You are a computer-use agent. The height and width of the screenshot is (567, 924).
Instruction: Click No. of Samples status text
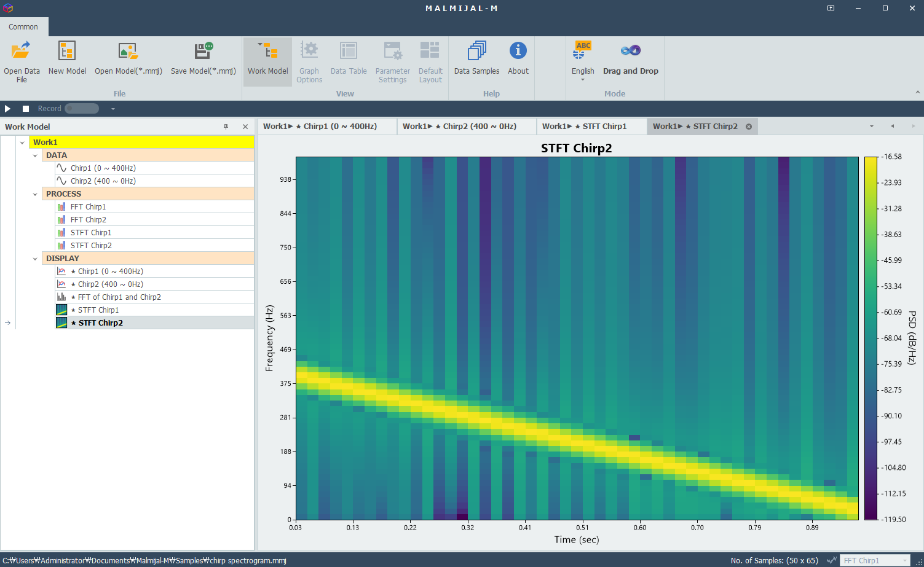775,560
